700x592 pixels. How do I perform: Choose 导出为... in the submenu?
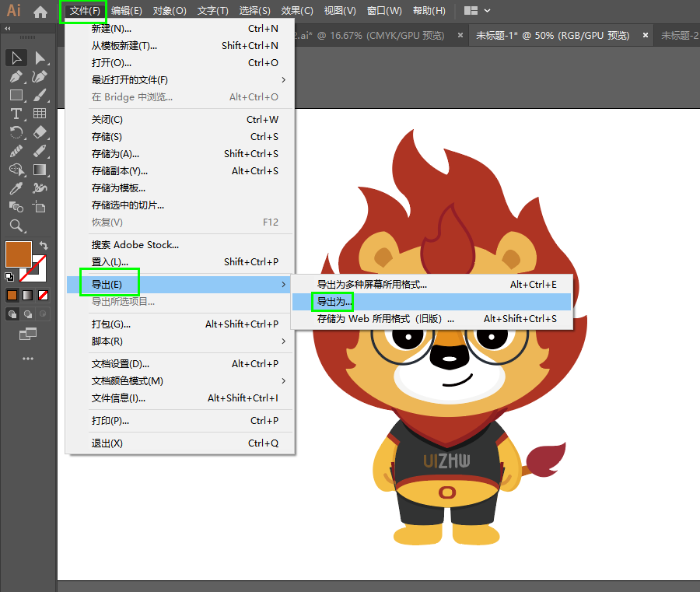pyautogui.click(x=432, y=302)
